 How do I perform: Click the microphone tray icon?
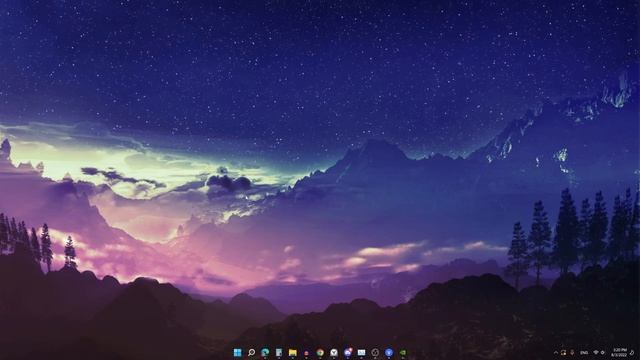572,352
